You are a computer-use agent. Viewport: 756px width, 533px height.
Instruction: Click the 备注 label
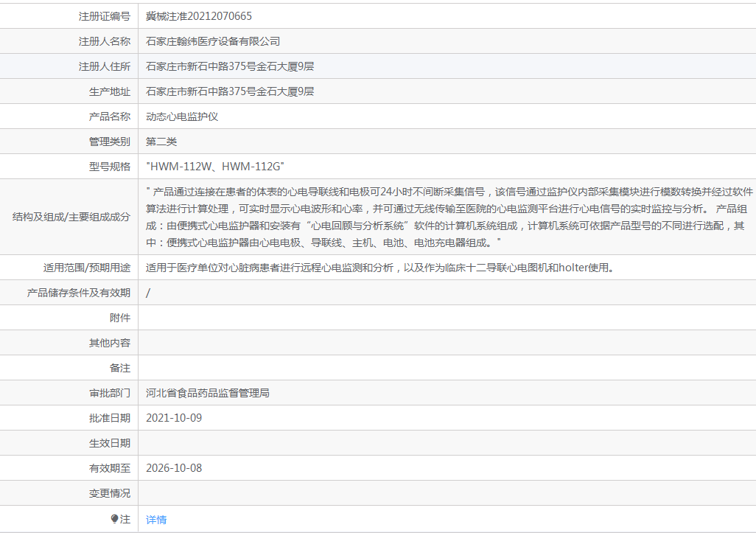click(120, 368)
